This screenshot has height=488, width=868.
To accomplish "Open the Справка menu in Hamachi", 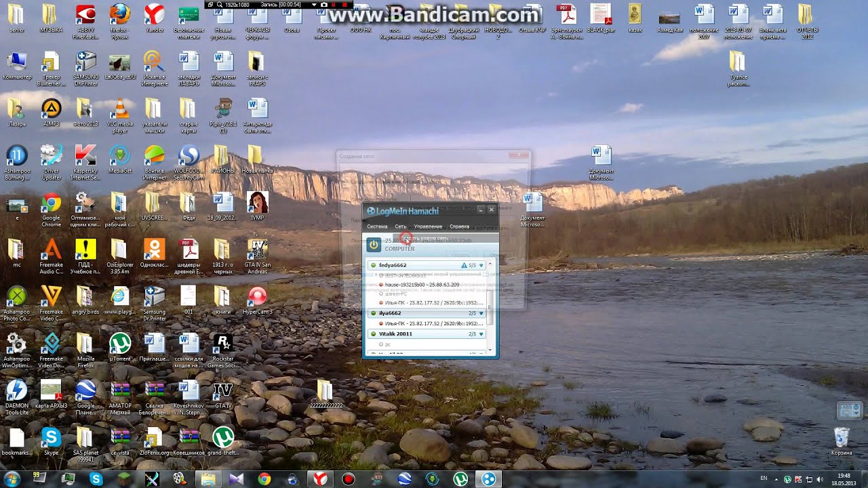I will [x=459, y=226].
